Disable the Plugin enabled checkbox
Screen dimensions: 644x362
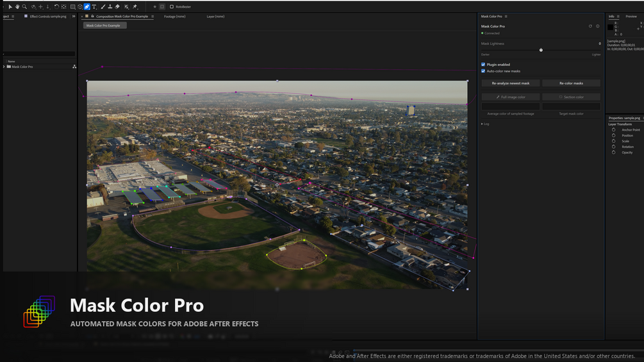483,65
